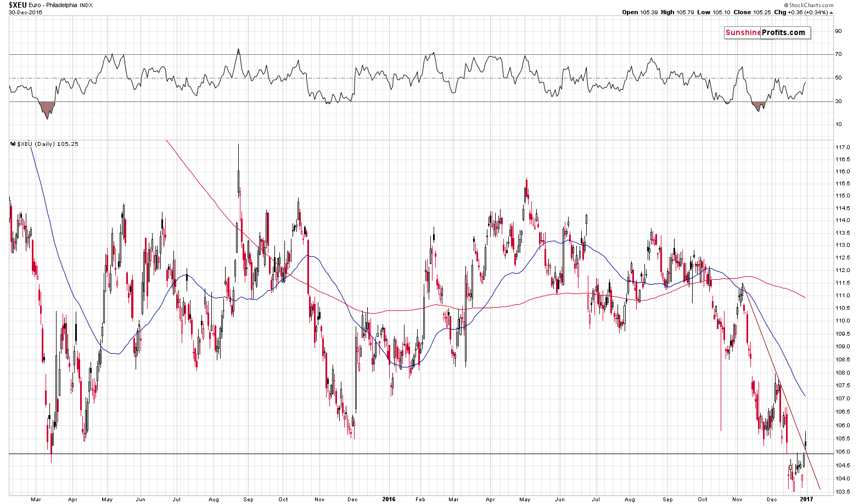Click the green up arrow beside the change value
The width and height of the screenshot is (859, 504).
830,12
